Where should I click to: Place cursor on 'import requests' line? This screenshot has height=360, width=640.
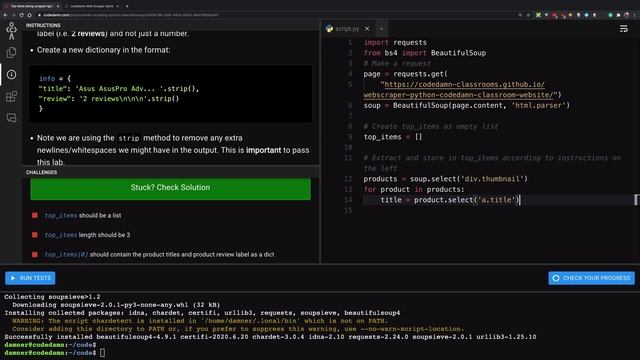point(395,42)
